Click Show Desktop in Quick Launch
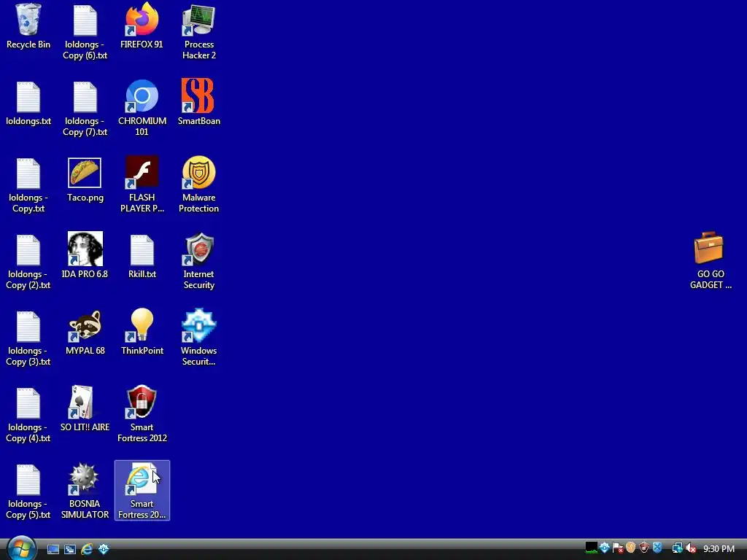The width and height of the screenshot is (747, 560). (x=53, y=549)
